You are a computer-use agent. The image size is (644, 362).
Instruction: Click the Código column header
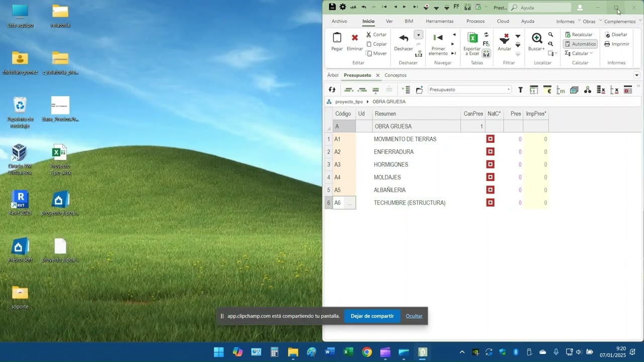[344, 114]
